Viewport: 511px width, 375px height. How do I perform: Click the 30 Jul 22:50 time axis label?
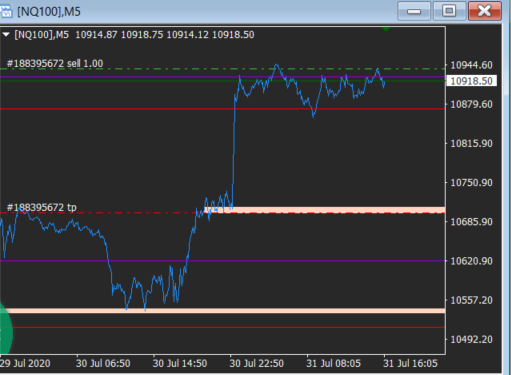coord(257,363)
